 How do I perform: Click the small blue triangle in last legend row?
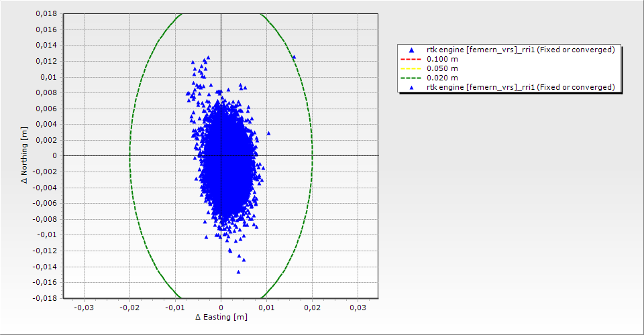click(x=411, y=88)
